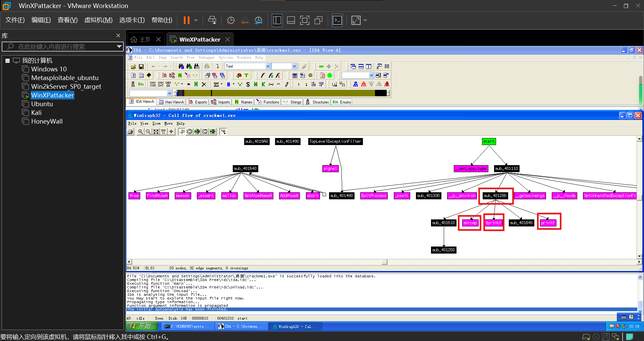This screenshot has width=644, height=341.
Task: Toggle the VMware library sidebar view
Action: [x=277, y=20]
